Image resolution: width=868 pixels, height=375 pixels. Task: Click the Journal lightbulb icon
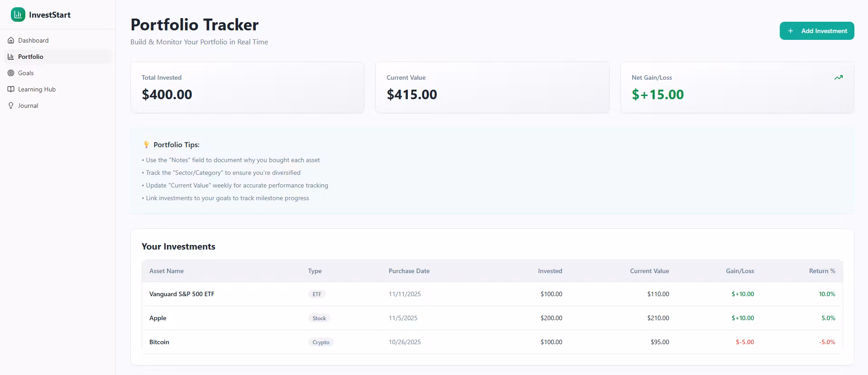coord(11,106)
